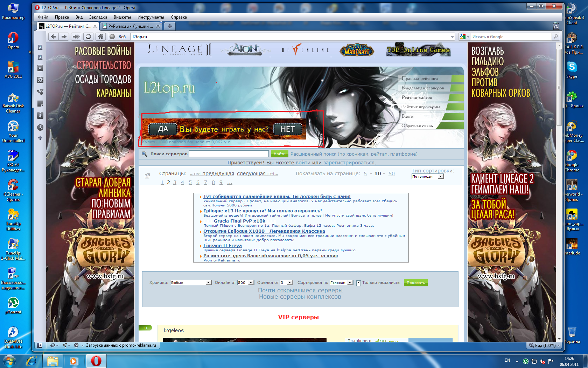The image size is (588, 368).
Task: Click in the Google search field
Action: [x=511, y=37]
